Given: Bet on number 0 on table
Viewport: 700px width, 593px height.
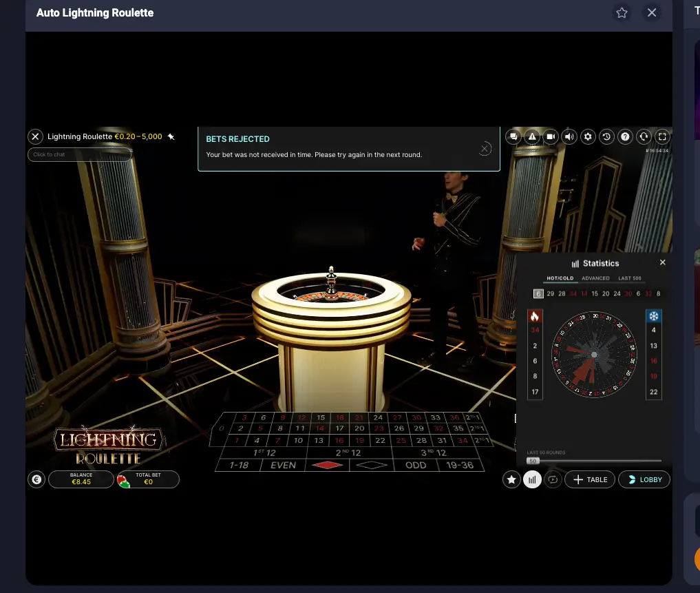Looking at the screenshot, I should tap(222, 428).
